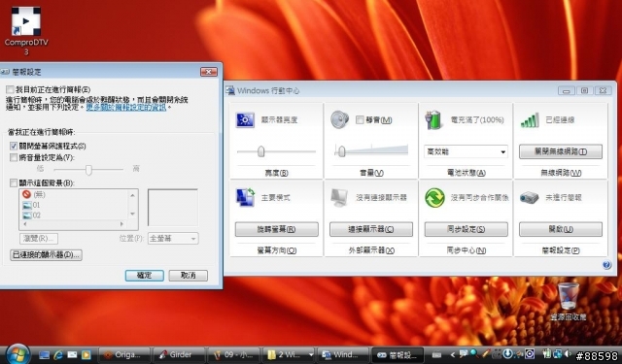Image resolution: width=622 pixels, height=364 pixels.
Task: Click background list scroll up arrow
Action: (132, 195)
